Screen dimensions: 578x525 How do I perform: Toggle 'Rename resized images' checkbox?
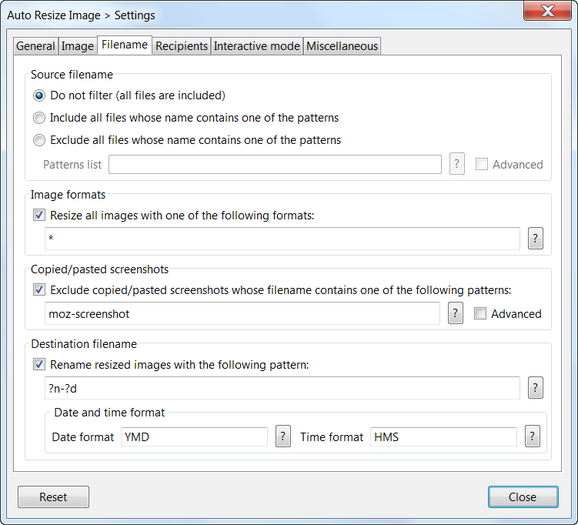point(39,365)
